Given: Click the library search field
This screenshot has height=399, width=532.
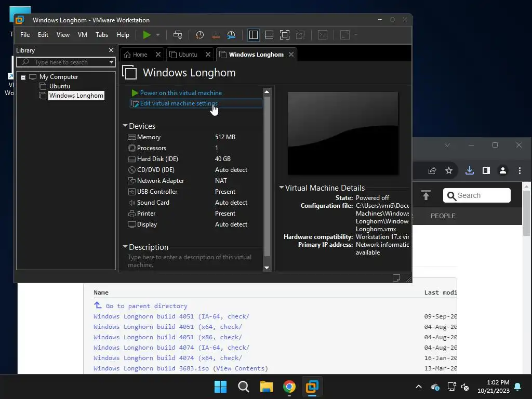Looking at the screenshot, I should coord(63,62).
